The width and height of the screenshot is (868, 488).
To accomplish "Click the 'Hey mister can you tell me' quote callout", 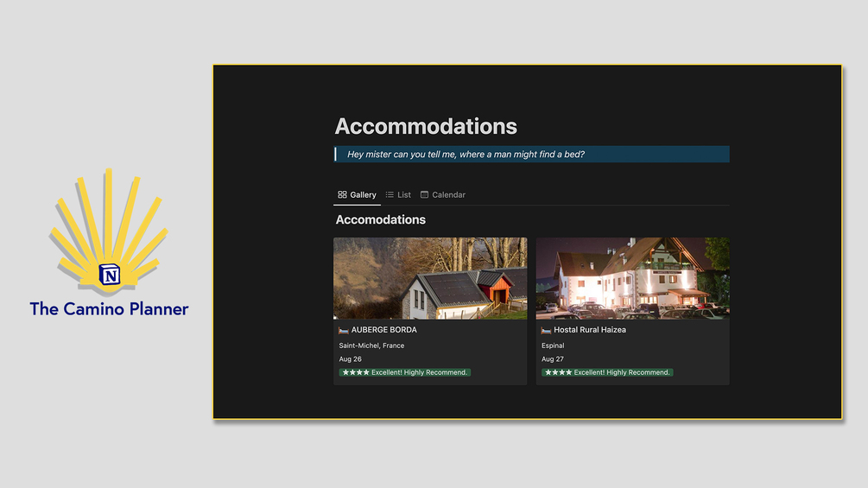I will coord(531,155).
